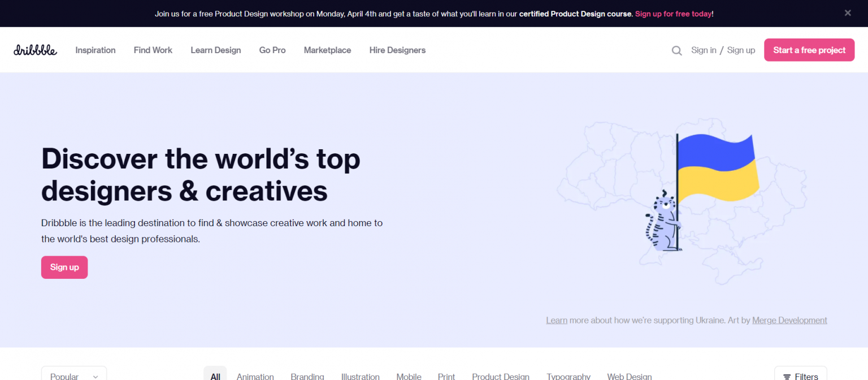The image size is (868, 380).
Task: Open the Inspiration menu
Action: click(x=95, y=50)
